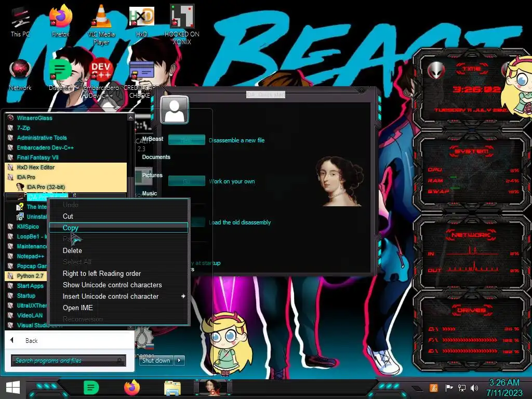Viewport: 532px width, 399px height.
Task: Click the Shut down button
Action: click(x=156, y=361)
